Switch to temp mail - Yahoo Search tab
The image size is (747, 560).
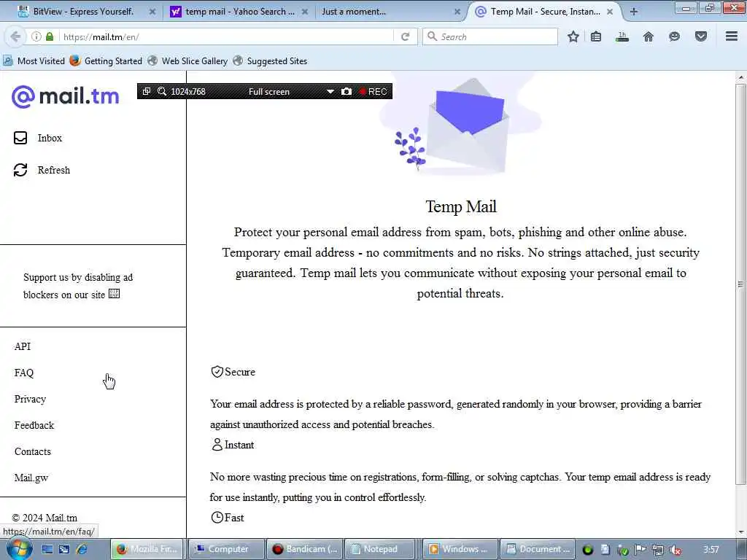tap(239, 12)
